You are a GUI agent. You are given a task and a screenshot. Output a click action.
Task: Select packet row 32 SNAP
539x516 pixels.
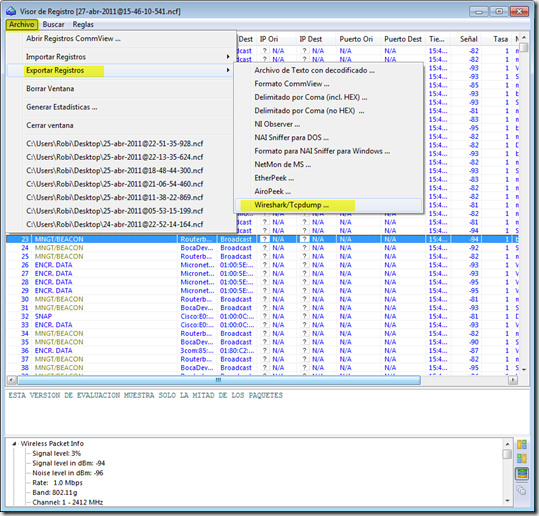(x=262, y=316)
